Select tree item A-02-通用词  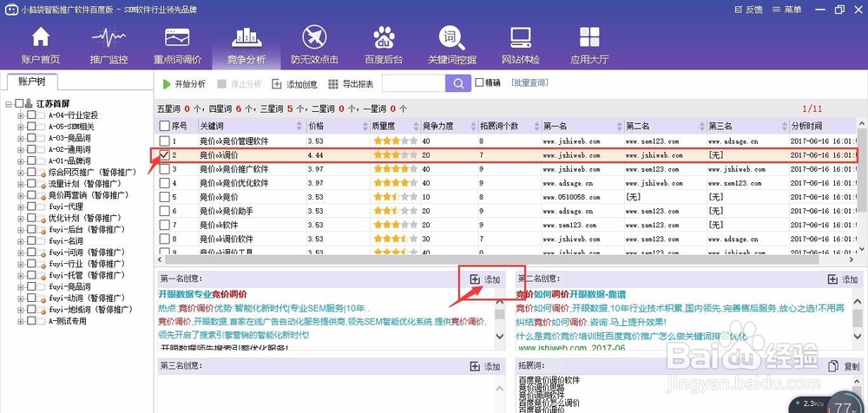coord(69,149)
